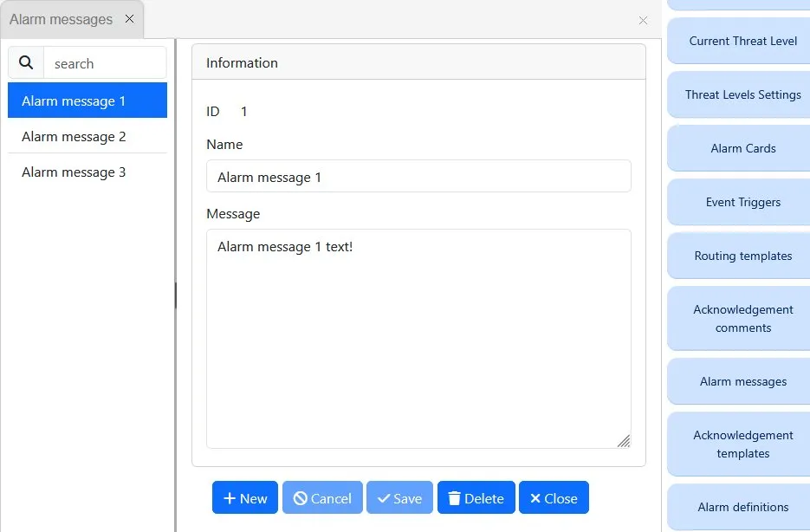Screen dimensions: 810x532
Task: Click the X icon on the Close button
Action: (x=535, y=498)
